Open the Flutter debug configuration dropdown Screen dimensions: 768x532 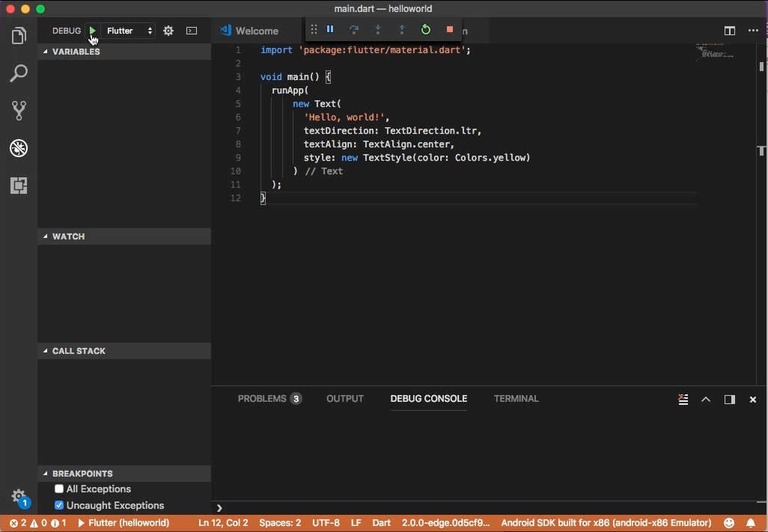pyautogui.click(x=129, y=31)
